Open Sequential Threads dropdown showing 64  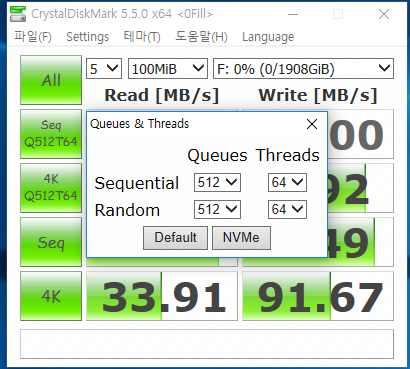287,182
